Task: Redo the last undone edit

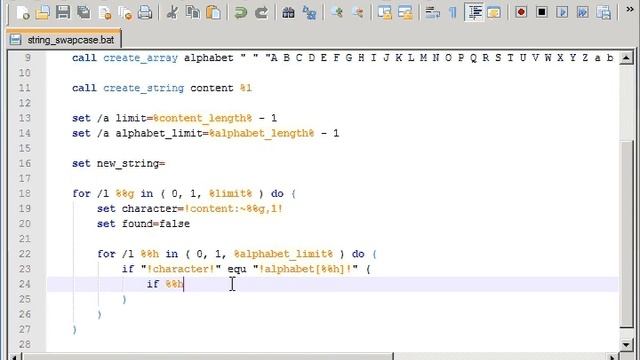Action: pos(261,13)
